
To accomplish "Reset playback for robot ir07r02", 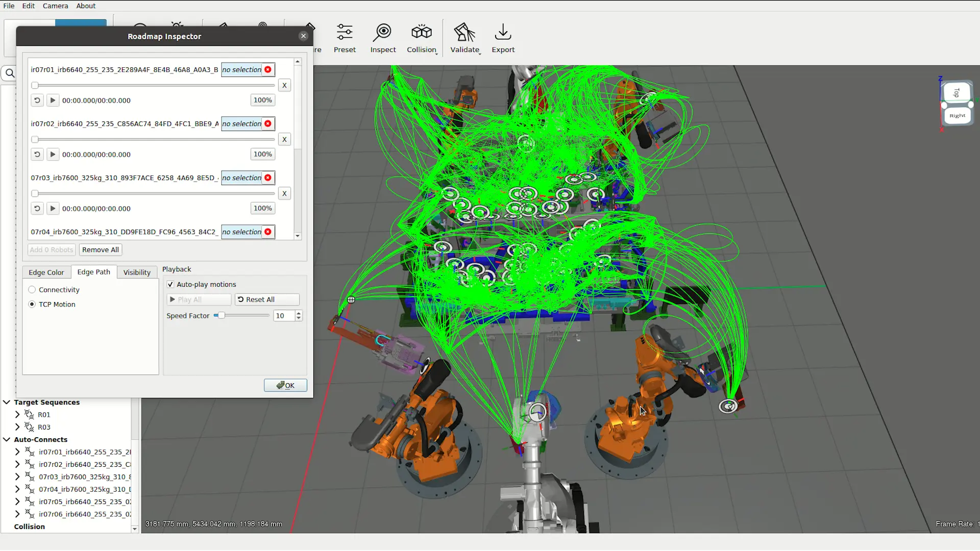I will [x=37, y=155].
